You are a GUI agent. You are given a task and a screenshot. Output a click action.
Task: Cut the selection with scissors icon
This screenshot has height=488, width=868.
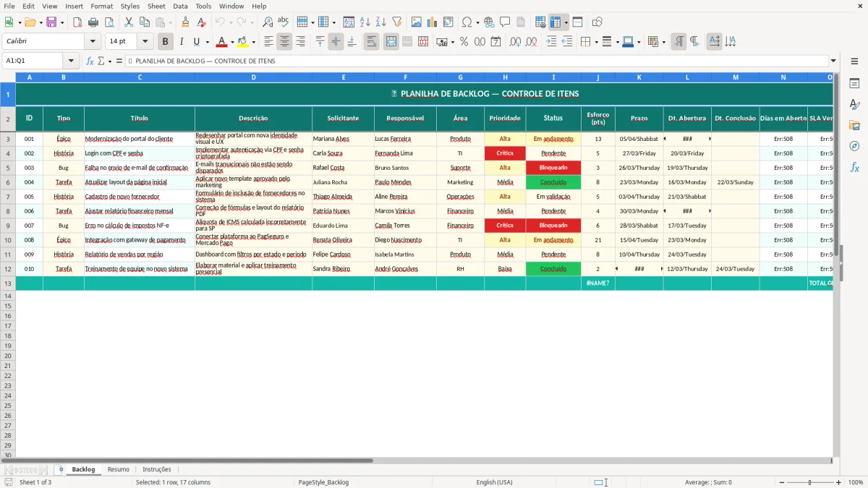point(129,22)
